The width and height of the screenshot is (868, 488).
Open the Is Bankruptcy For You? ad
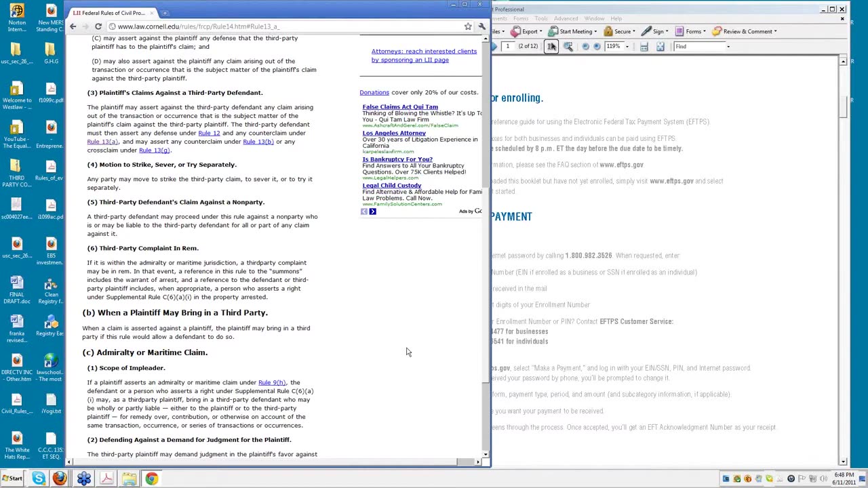coord(397,159)
